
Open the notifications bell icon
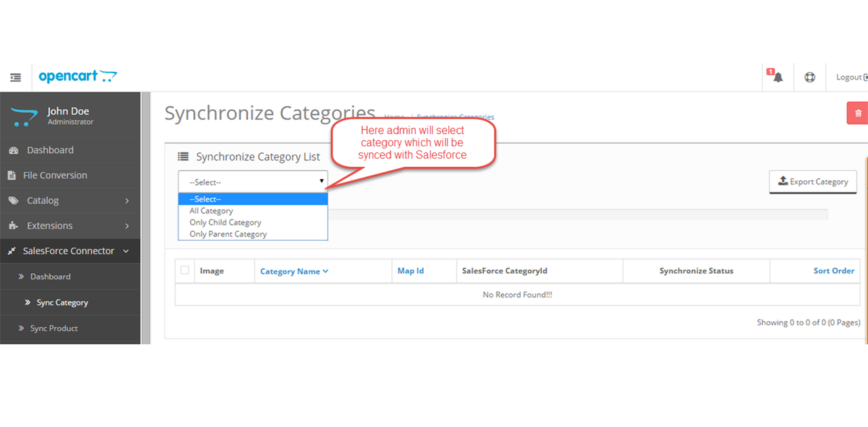[777, 77]
